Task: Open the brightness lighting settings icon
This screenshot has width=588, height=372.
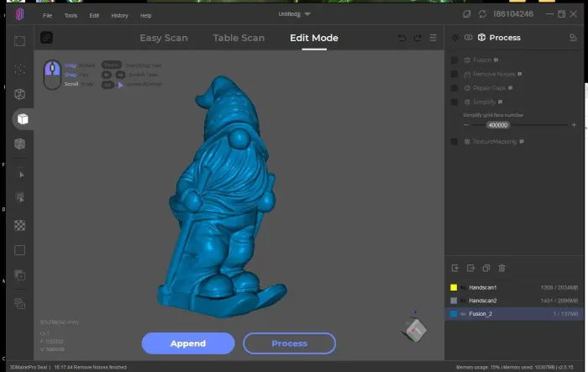Action: pyautogui.click(x=455, y=38)
